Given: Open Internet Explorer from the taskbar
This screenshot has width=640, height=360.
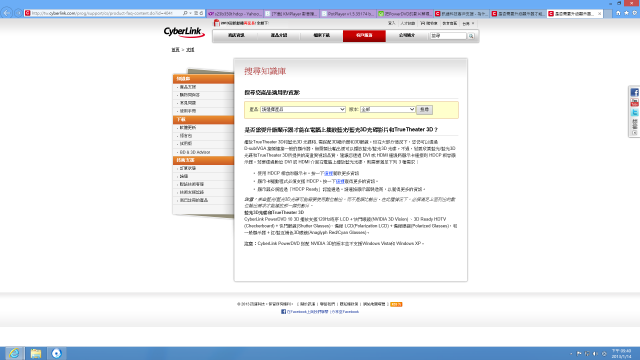Looking at the screenshot, I should coord(14,353).
